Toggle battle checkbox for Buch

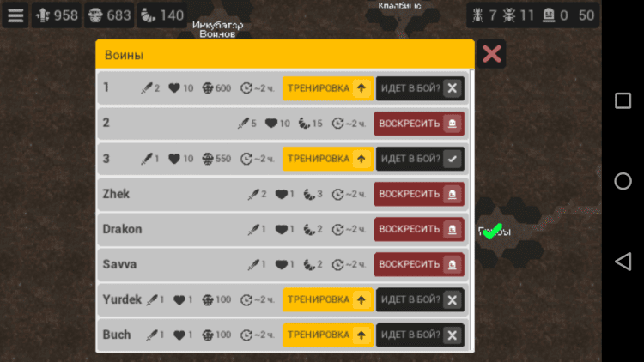point(453,335)
